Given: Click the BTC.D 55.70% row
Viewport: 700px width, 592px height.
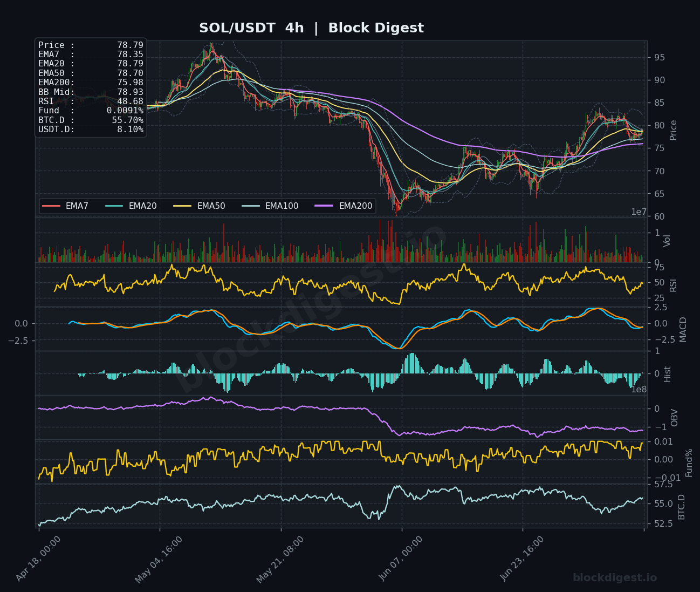Looking at the screenshot, I should [x=91, y=120].
